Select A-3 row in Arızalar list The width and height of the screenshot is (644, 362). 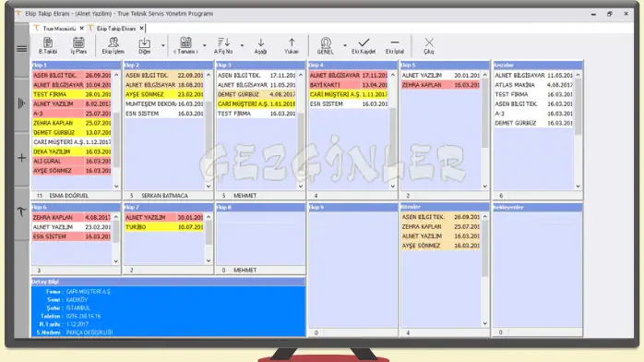point(533,114)
